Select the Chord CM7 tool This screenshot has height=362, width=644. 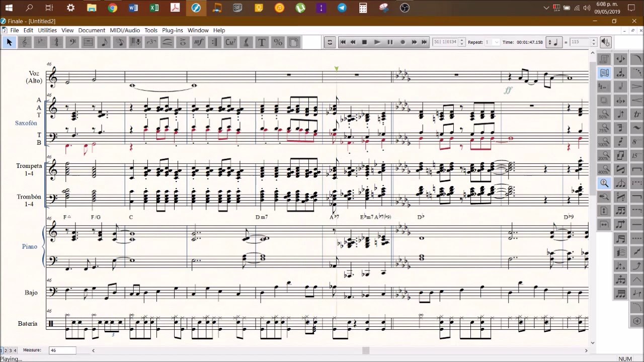coord(230,42)
